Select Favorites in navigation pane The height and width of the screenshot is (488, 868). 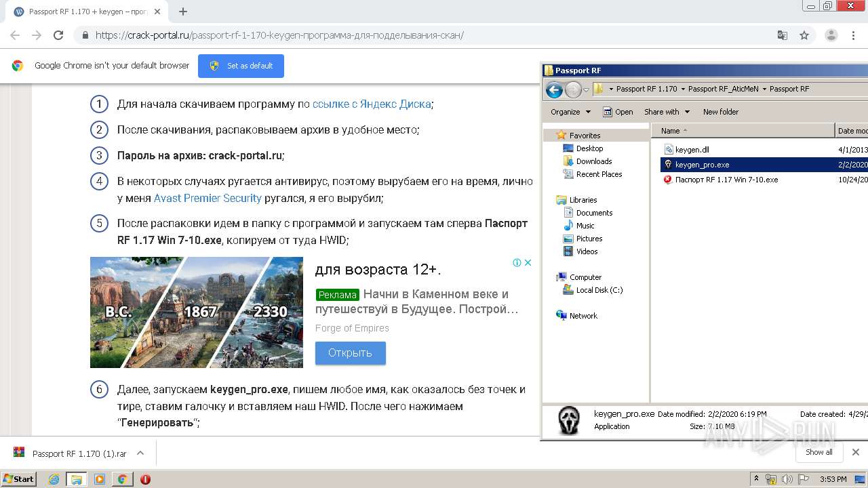[x=585, y=136]
